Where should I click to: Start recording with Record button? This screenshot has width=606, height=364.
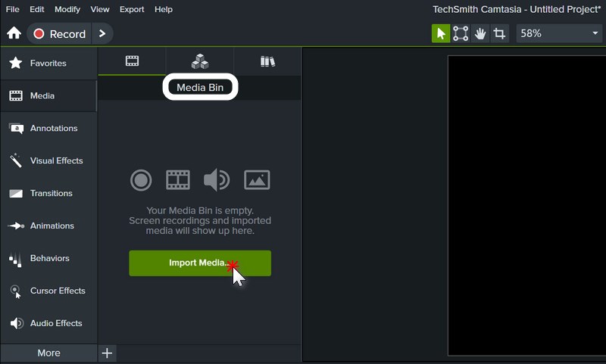point(59,33)
